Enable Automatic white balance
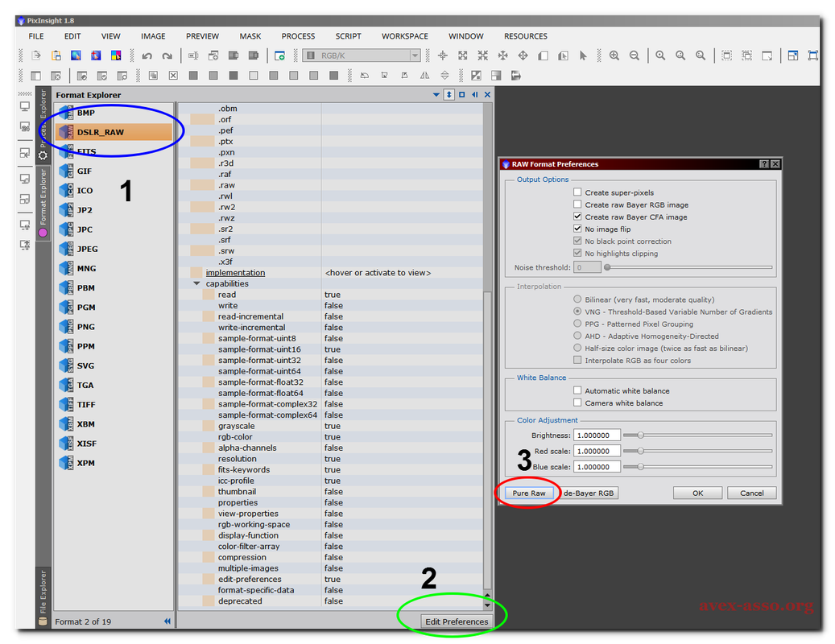The height and width of the screenshot is (644, 835). 577,390
